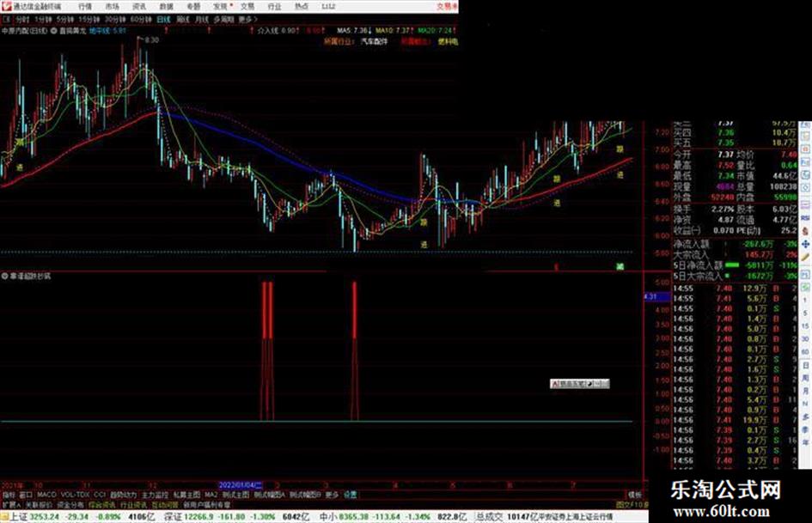This screenshot has height=523, width=812.
Task: Open the 汽车配件 industry link
Action: [374, 41]
